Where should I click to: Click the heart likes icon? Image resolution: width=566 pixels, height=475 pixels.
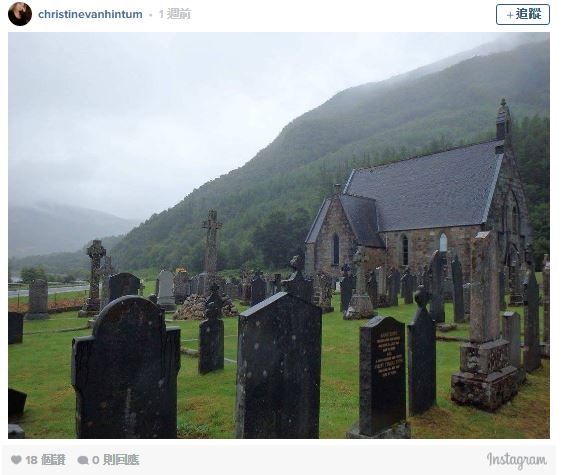(x=16, y=459)
